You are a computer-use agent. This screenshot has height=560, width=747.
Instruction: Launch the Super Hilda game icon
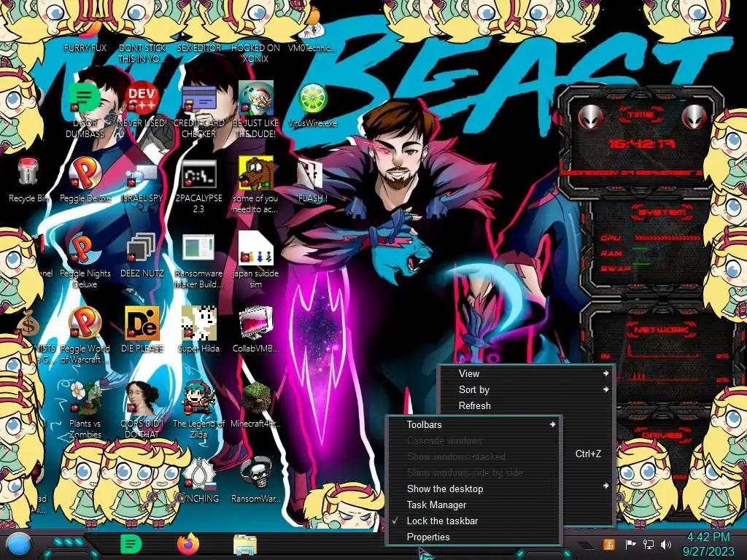click(x=198, y=330)
